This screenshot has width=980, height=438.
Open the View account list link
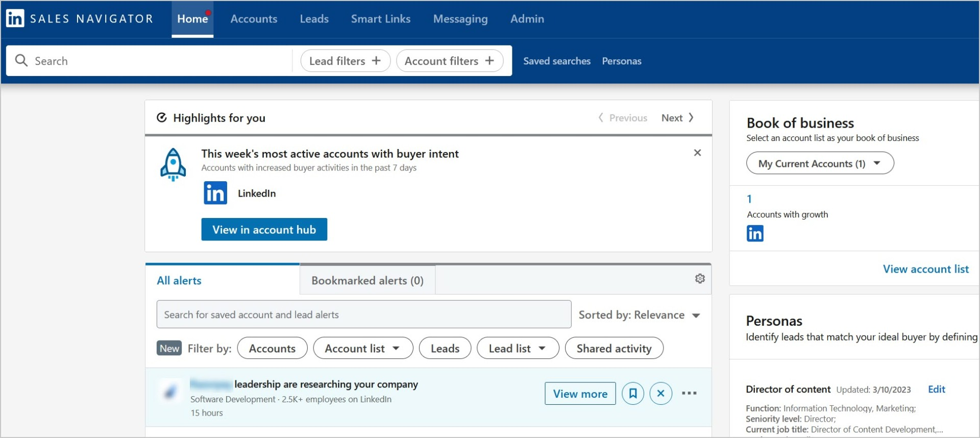pyautogui.click(x=926, y=269)
